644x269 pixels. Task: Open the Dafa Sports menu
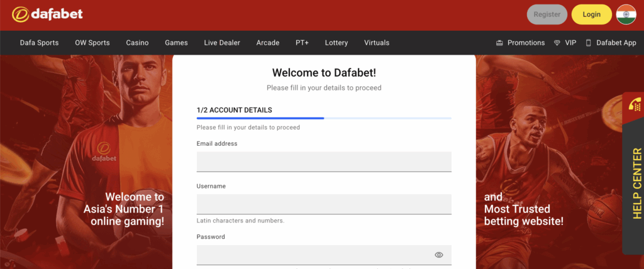(x=39, y=43)
